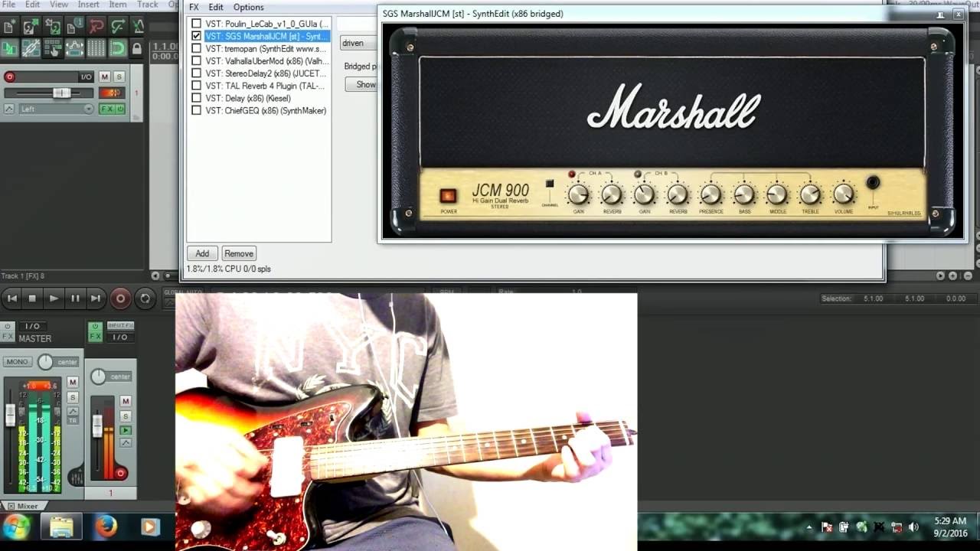This screenshot has height=551, width=980.
Task: Open the 'driven' preset dropdown
Action: click(358, 43)
